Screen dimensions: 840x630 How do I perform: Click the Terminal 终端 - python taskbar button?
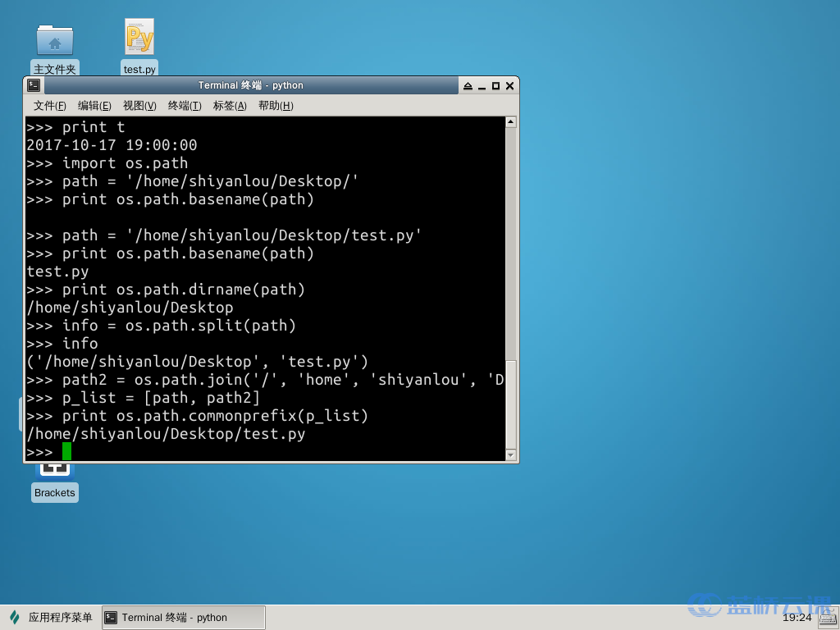coord(184,618)
